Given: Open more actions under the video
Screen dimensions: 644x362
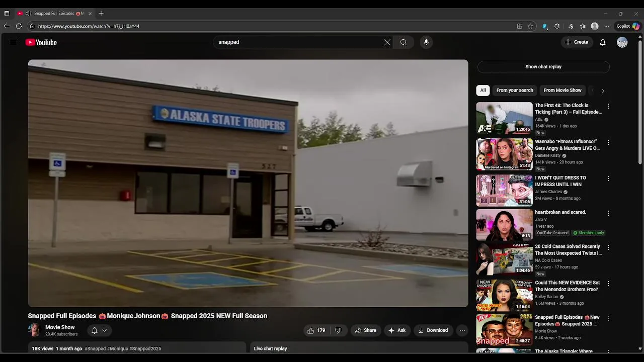Looking at the screenshot, I should (462, 330).
